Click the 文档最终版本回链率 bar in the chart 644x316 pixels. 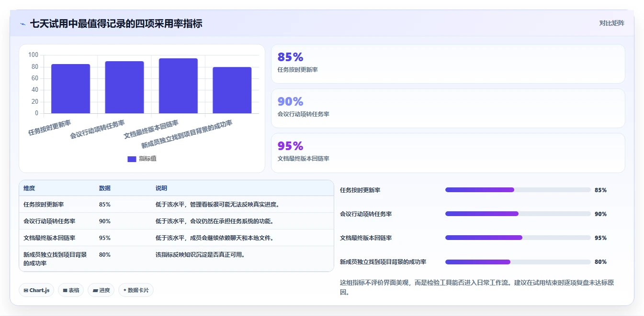click(x=178, y=86)
